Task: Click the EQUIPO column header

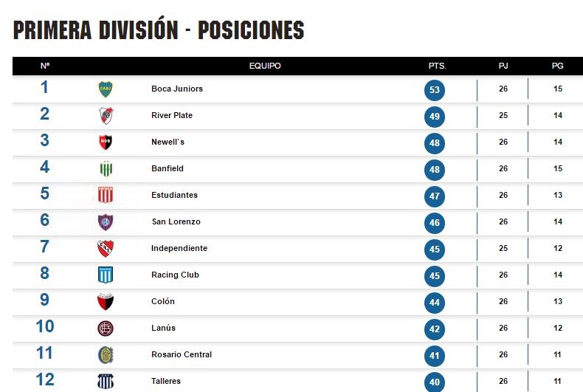Action: click(x=265, y=66)
